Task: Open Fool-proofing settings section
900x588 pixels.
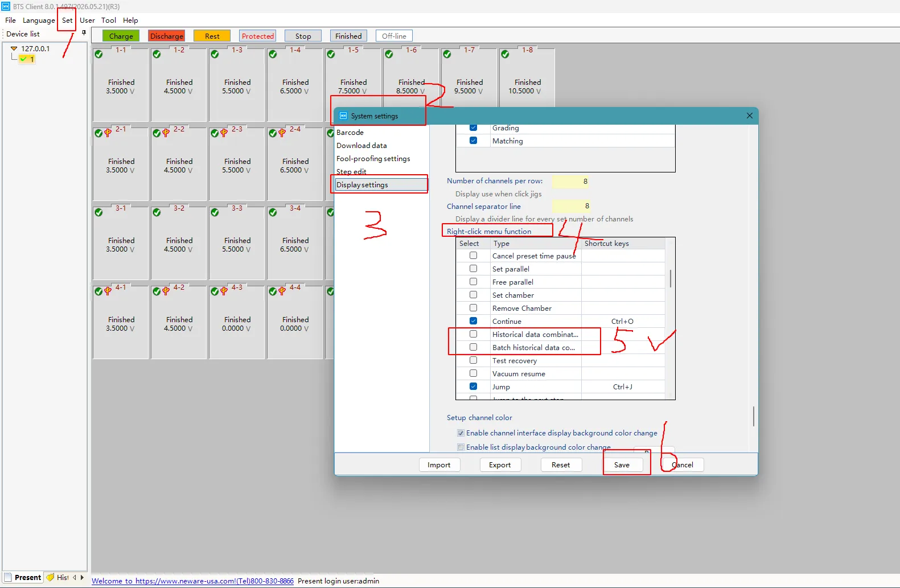Action: click(373, 159)
